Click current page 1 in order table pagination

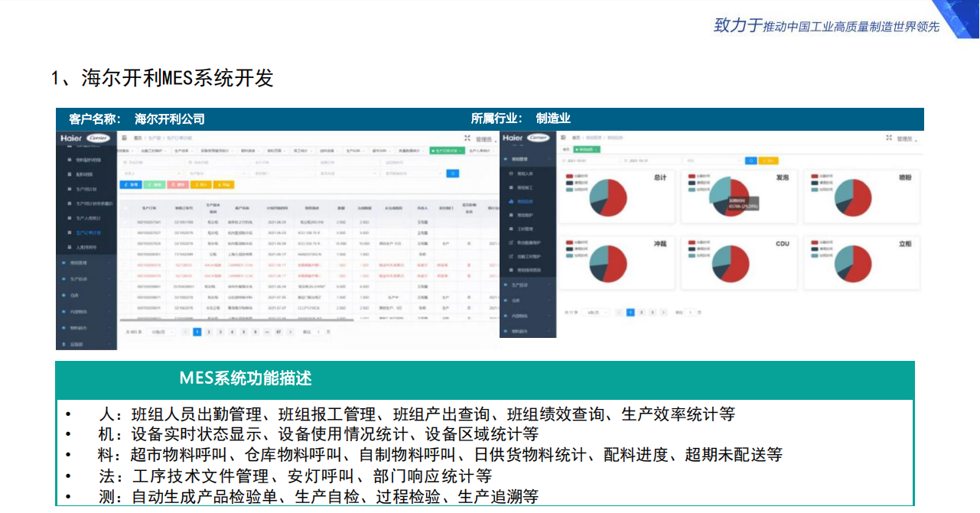coord(197,332)
